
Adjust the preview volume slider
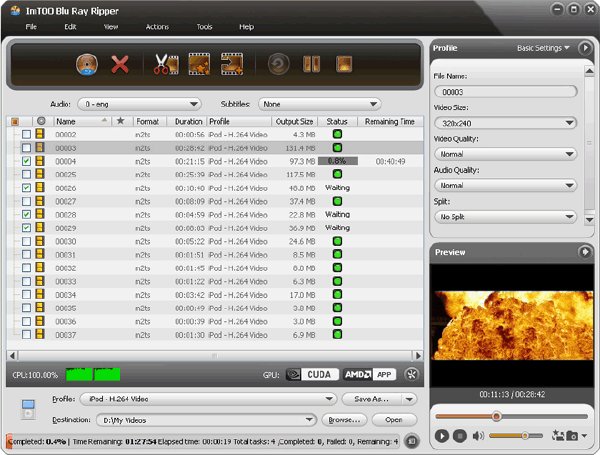515,435
